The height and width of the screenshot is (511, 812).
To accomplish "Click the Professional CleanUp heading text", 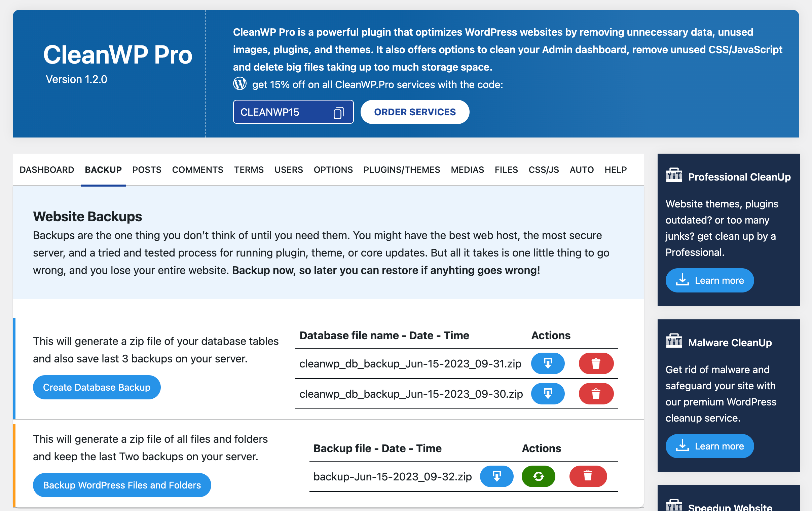I will (739, 177).
